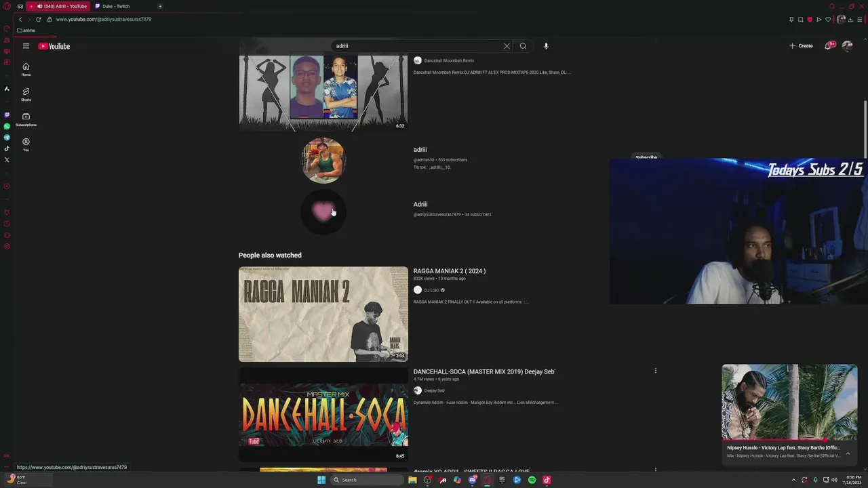Image resolution: width=868 pixels, height=488 pixels.
Task: Click RAGGA MANIAK 2 ( 2024 ) title
Action: click(x=450, y=271)
